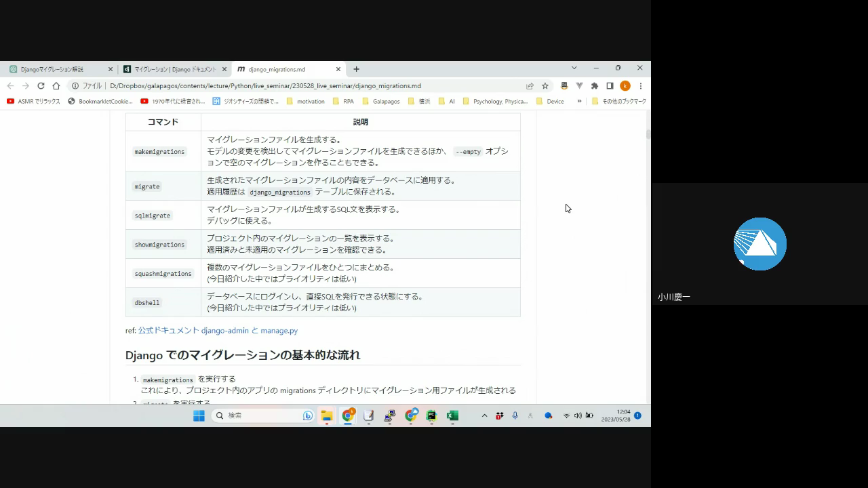Open the Galapagos bookmark folder

click(x=380, y=102)
